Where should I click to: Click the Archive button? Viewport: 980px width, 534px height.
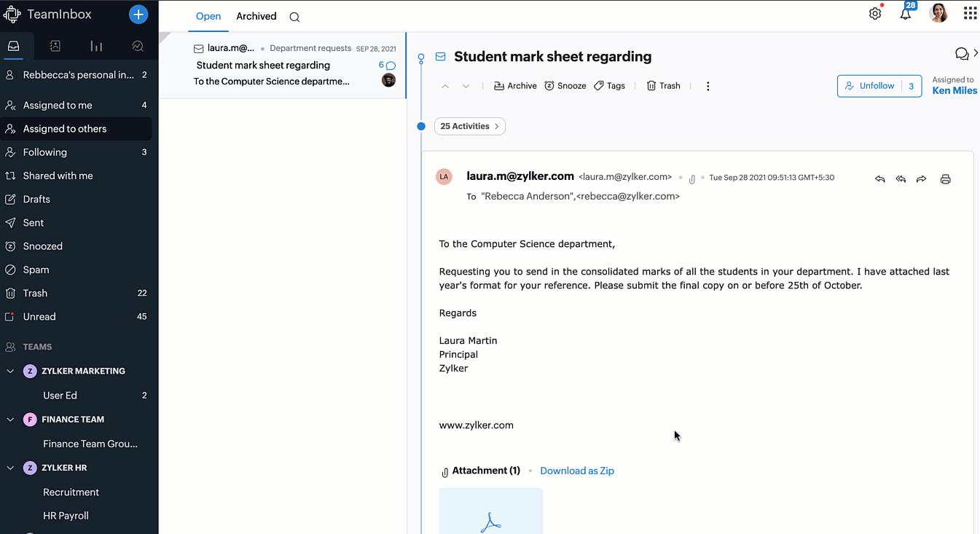tap(515, 86)
